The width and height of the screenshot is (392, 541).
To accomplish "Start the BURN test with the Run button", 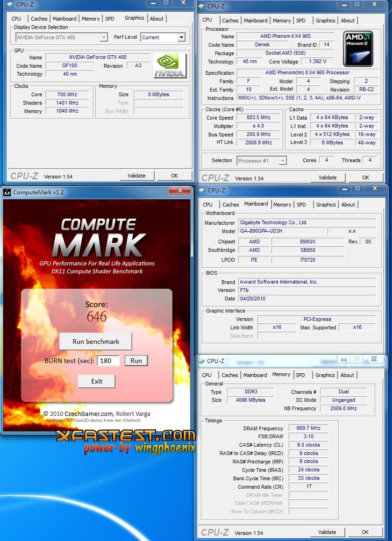I will click(136, 361).
